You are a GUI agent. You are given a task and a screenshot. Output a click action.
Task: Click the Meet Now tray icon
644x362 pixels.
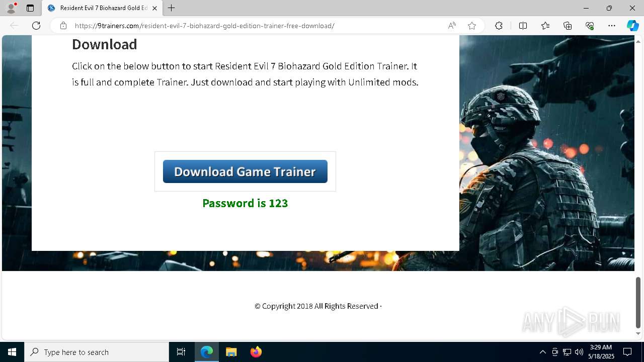pos(555,352)
